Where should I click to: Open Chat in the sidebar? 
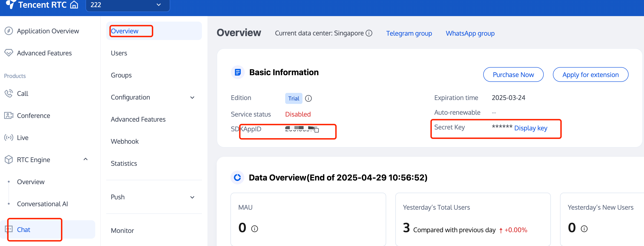tap(23, 229)
